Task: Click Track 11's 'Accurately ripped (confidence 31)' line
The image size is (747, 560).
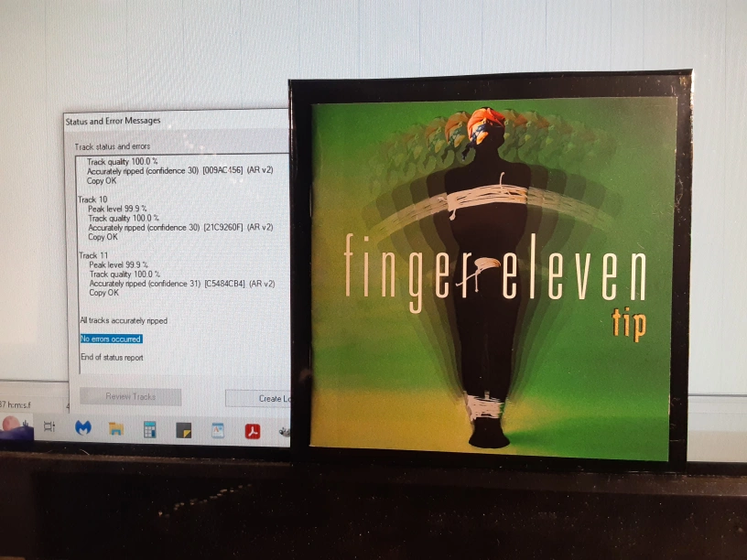Action: tap(182, 284)
